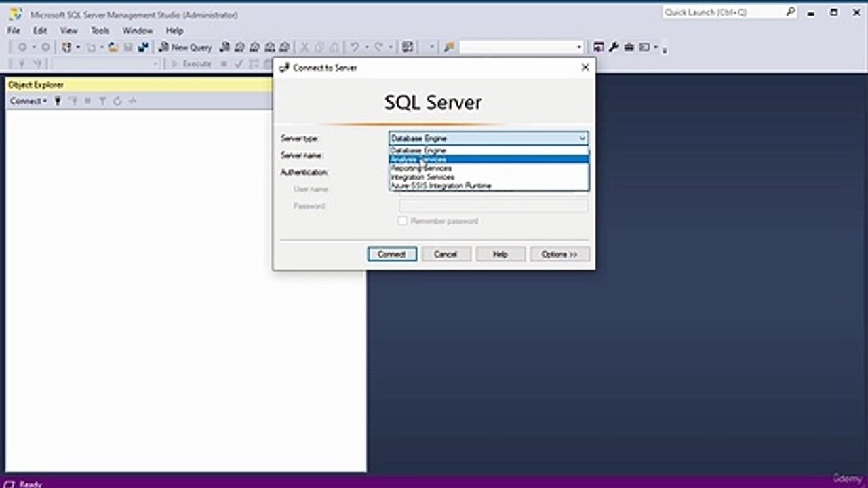Click the Undo arrow icon
This screenshot has height=488, width=868.
point(354,47)
